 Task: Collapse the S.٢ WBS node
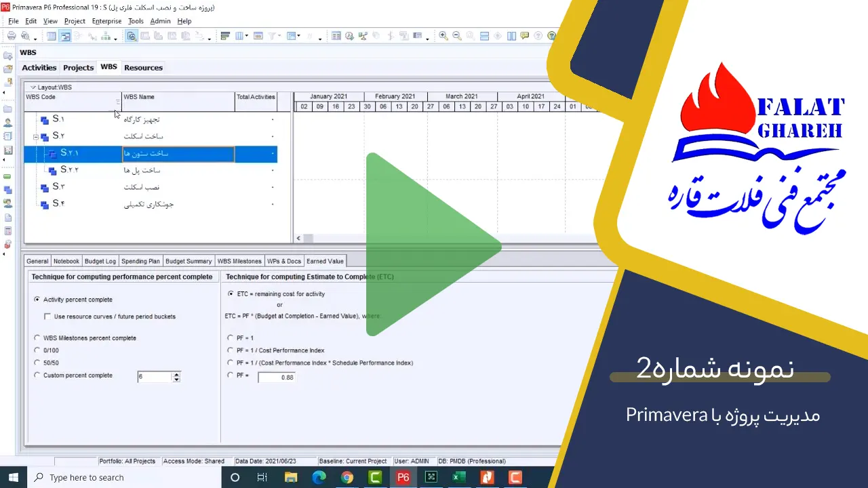[36, 136]
